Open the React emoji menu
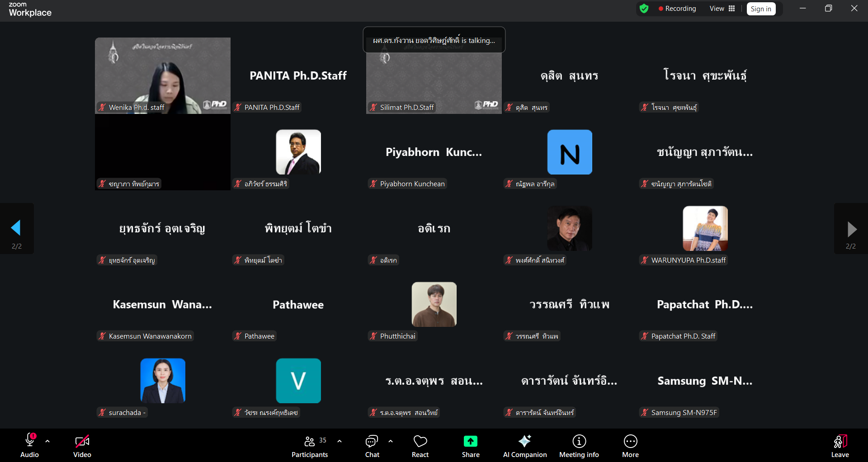The height and width of the screenshot is (462, 868). coord(420,446)
